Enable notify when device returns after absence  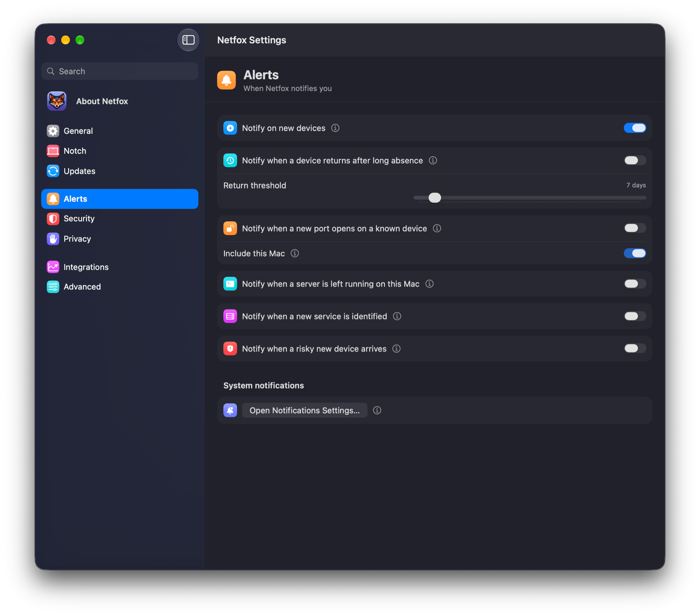coord(635,161)
